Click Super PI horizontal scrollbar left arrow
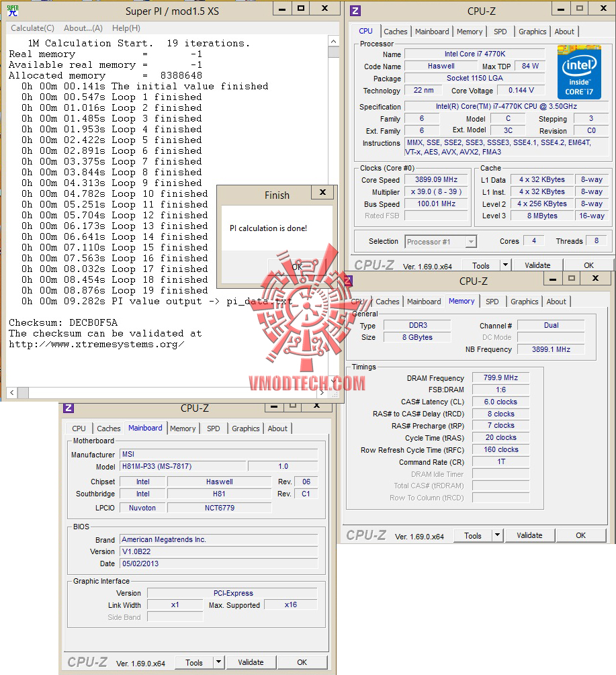Image resolution: width=616 pixels, height=675 pixels. pyautogui.click(x=11, y=393)
